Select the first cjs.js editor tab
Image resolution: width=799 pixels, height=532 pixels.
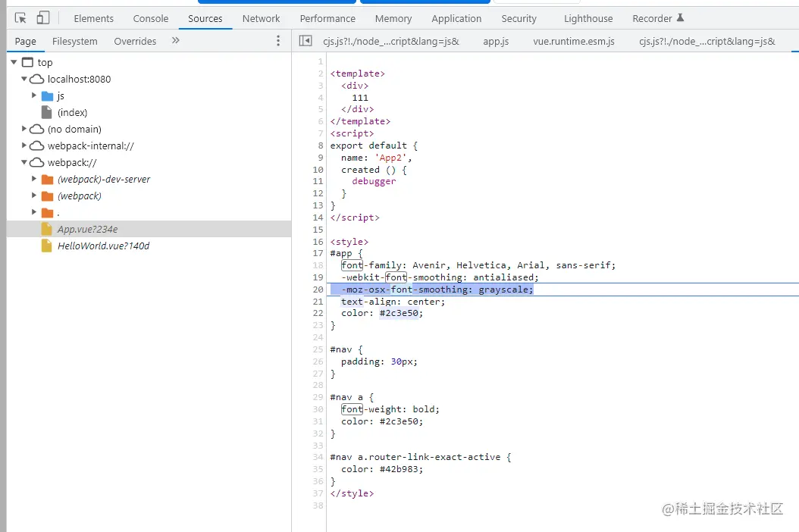click(391, 41)
